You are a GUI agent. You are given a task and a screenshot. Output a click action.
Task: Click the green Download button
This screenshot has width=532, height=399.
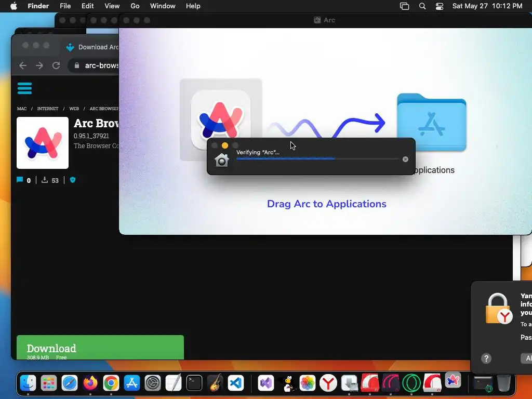[100, 348]
